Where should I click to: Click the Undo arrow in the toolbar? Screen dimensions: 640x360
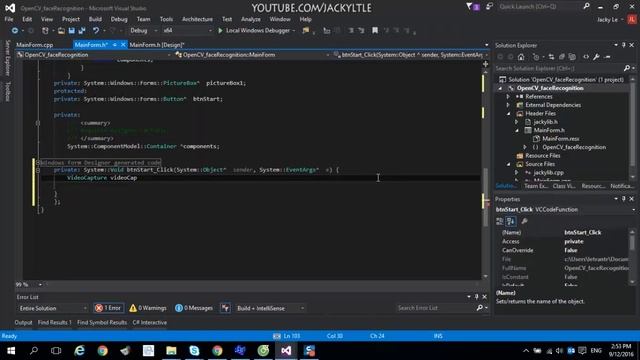[x=96, y=31]
